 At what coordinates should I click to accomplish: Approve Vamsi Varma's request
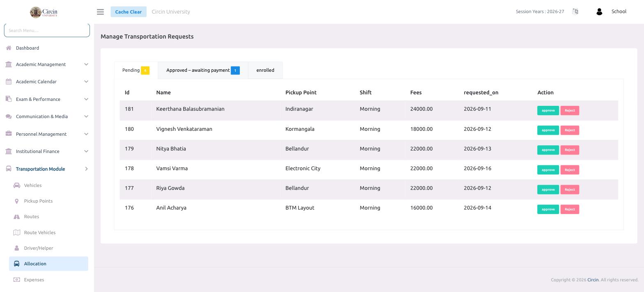click(x=548, y=170)
